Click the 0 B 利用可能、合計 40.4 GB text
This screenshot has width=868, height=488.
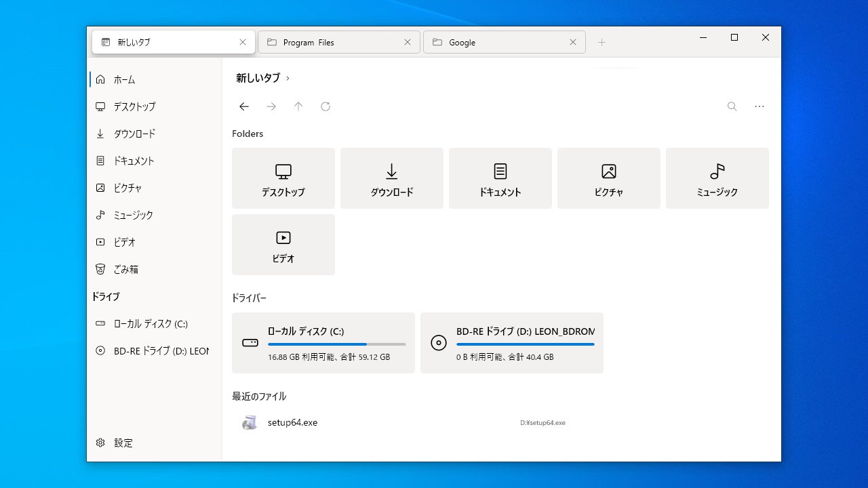pyautogui.click(x=505, y=357)
